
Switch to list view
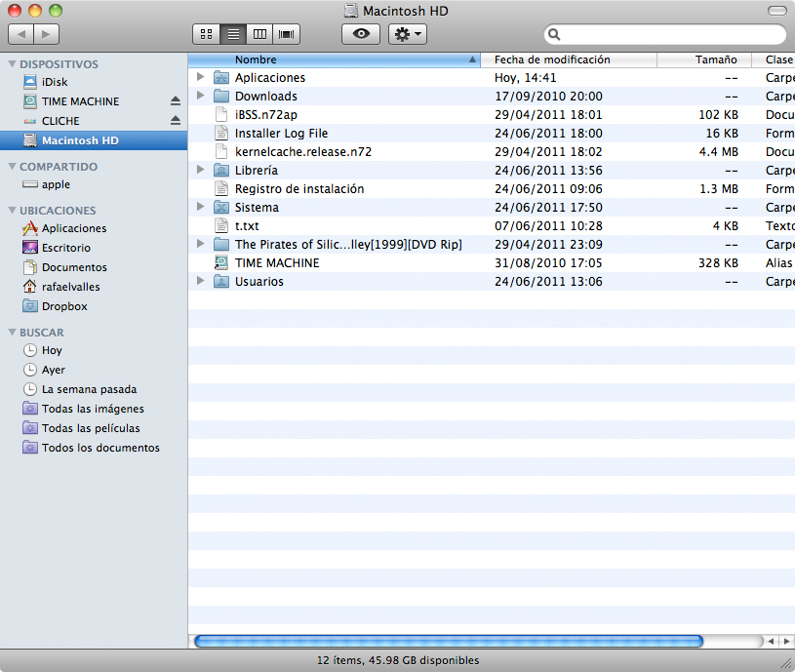[x=233, y=34]
